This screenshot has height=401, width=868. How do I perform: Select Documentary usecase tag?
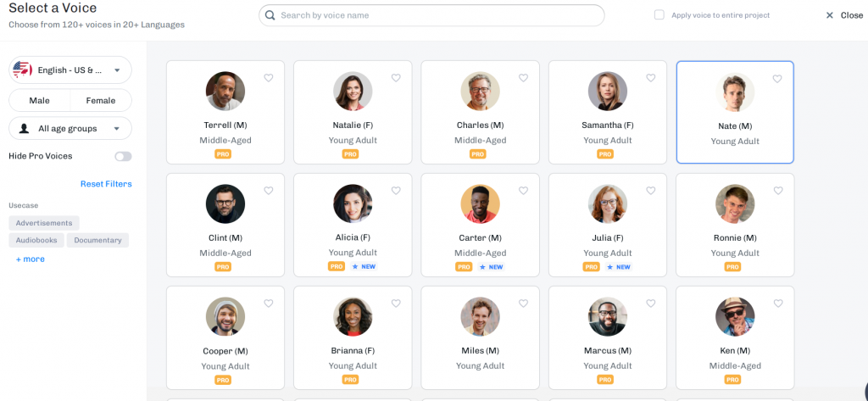pyautogui.click(x=98, y=240)
